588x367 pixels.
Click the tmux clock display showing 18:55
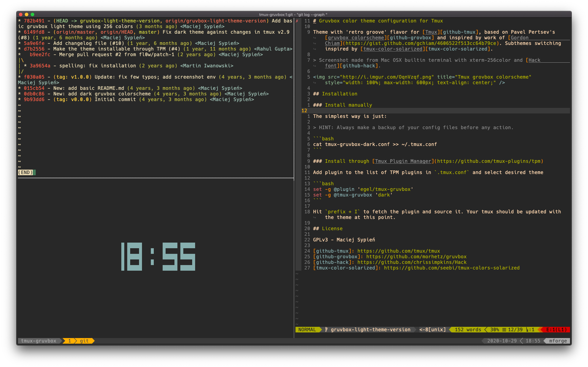click(158, 256)
